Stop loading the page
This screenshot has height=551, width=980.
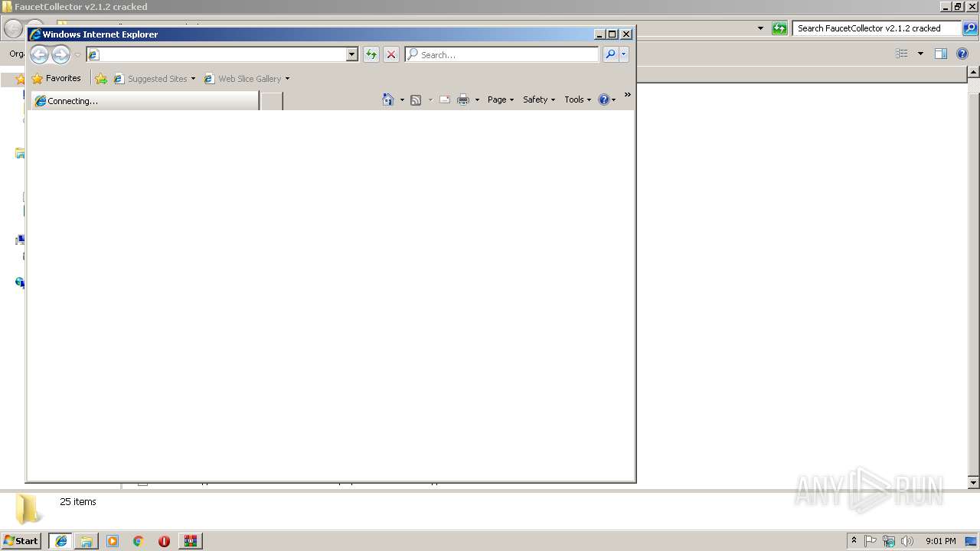391,54
